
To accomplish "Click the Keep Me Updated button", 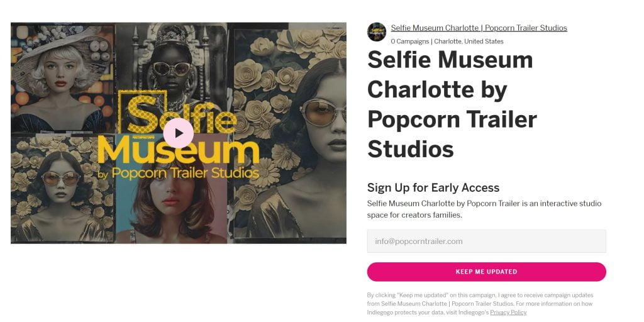I will (x=486, y=272).
